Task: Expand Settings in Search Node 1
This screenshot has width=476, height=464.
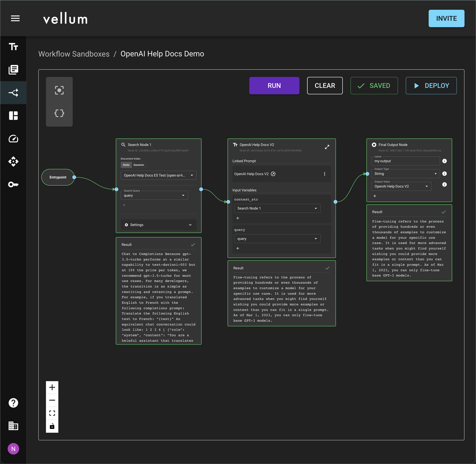Action: [x=158, y=225]
